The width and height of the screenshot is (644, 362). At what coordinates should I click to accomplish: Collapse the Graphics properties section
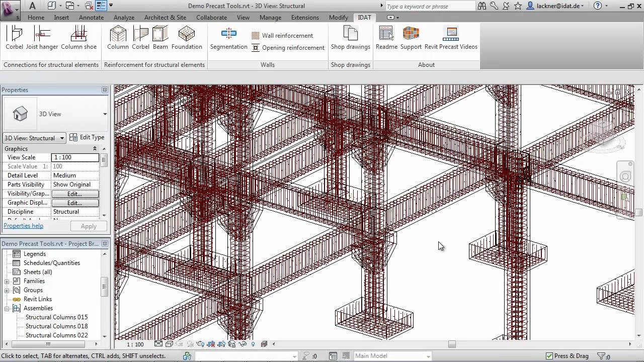tap(95, 149)
